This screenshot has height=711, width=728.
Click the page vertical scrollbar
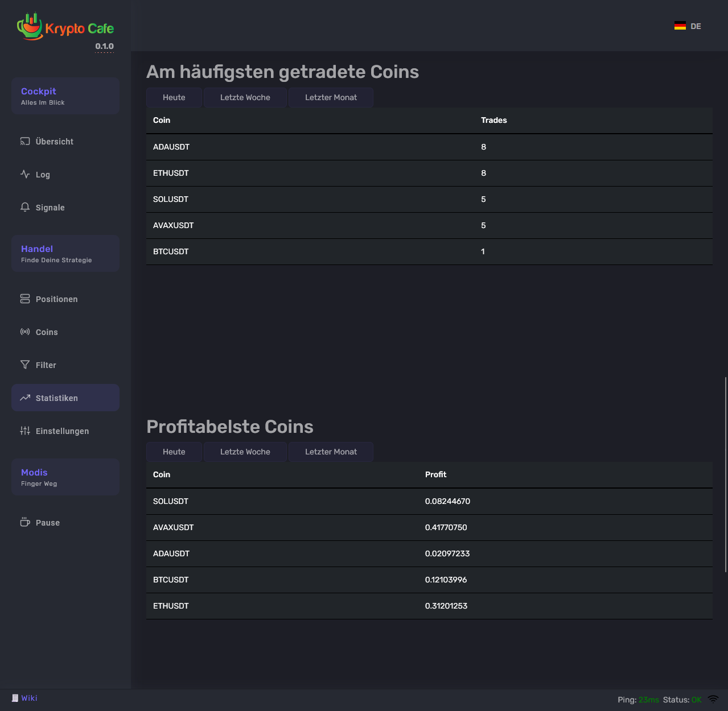tap(725, 473)
